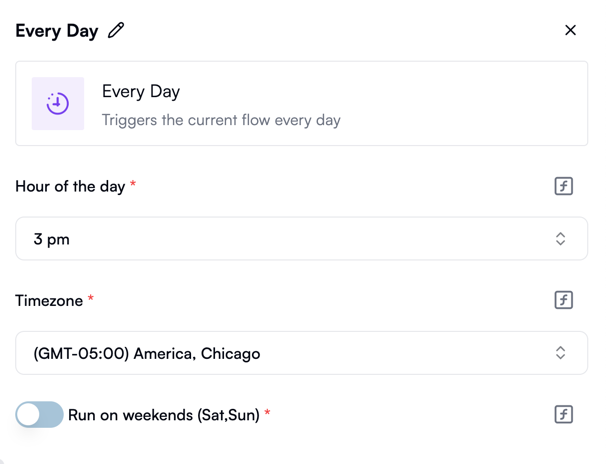This screenshot has width=606, height=464.
Task: Click the chevron arrows on the America, Chicago field
Action: (560, 353)
